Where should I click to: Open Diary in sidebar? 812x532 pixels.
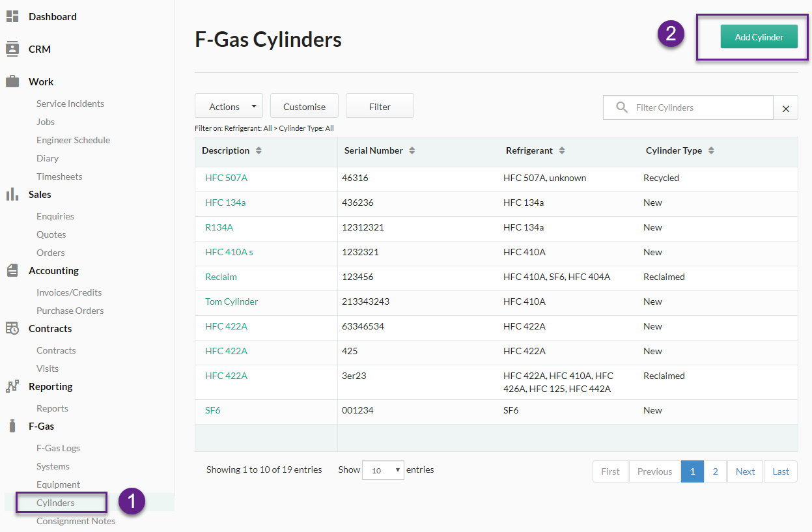(x=48, y=158)
